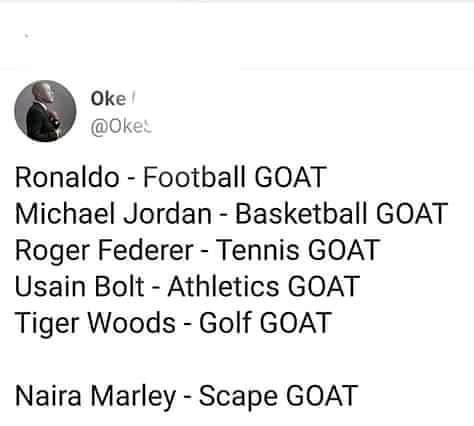Select the word "Athletics" in the tweet
Image resolution: width=474 pixels, height=426 pixels.
(223, 287)
